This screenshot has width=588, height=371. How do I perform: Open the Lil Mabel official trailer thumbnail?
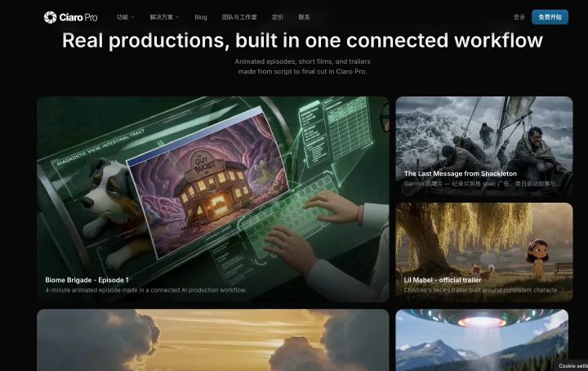484,253
